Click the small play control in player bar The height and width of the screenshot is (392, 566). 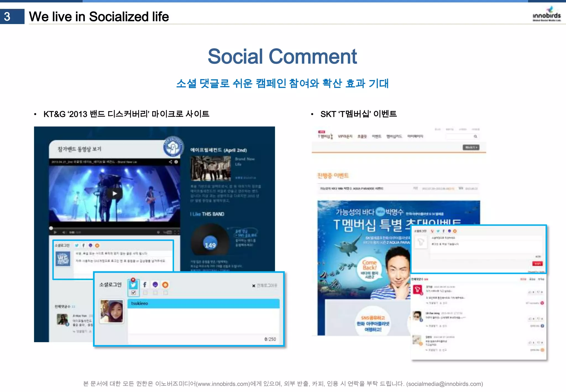click(55, 232)
